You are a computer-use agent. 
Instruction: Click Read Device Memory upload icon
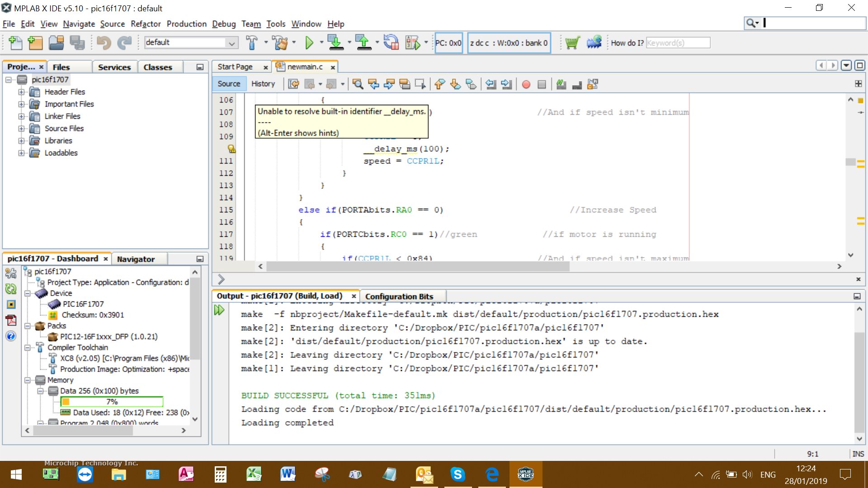click(363, 43)
